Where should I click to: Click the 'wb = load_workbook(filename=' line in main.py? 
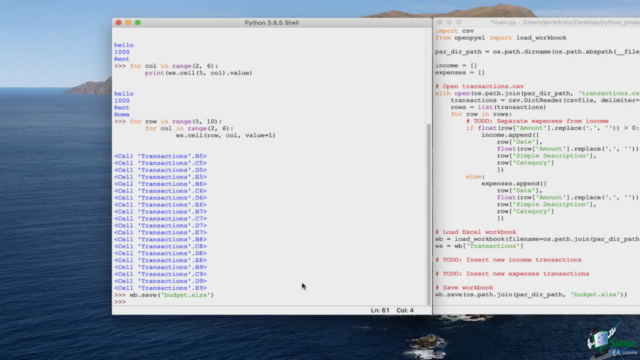pyautogui.click(x=537, y=239)
